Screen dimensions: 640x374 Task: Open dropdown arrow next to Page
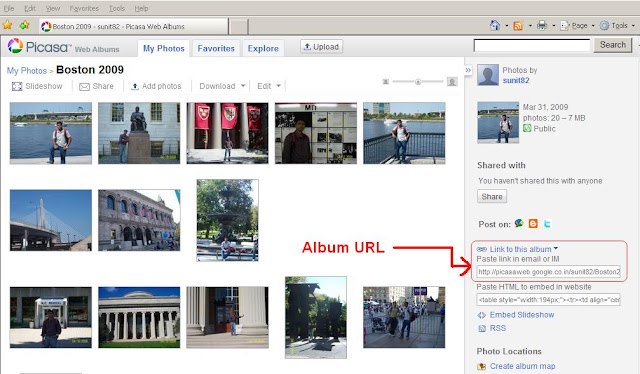[x=593, y=26]
